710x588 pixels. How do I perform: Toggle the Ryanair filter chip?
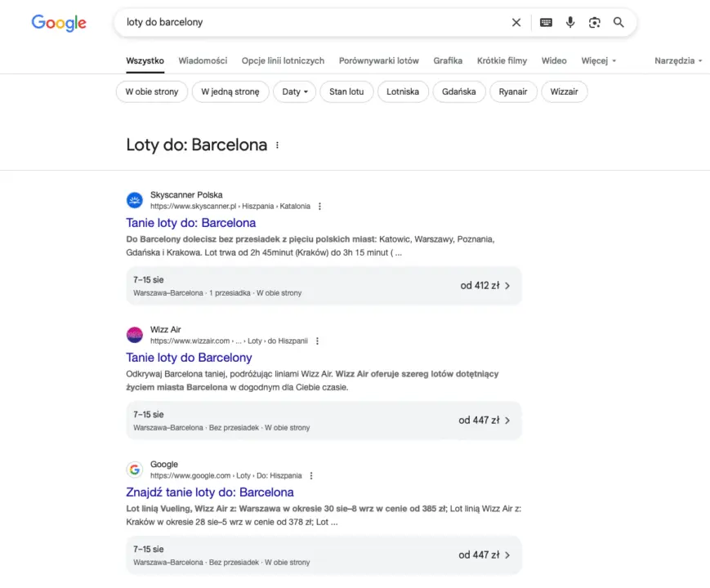pos(513,92)
